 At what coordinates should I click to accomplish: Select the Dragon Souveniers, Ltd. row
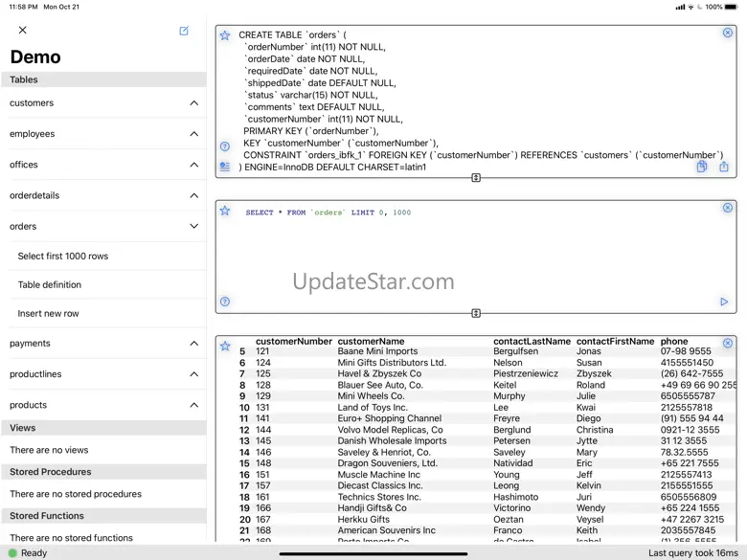486,463
